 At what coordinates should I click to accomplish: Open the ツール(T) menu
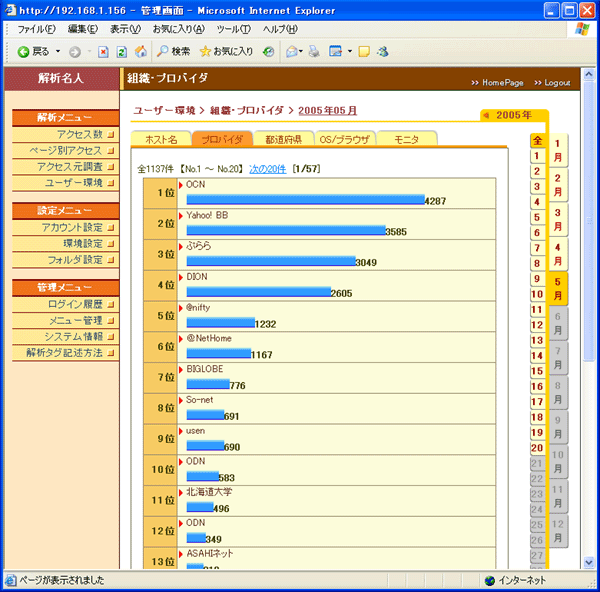[x=233, y=29]
